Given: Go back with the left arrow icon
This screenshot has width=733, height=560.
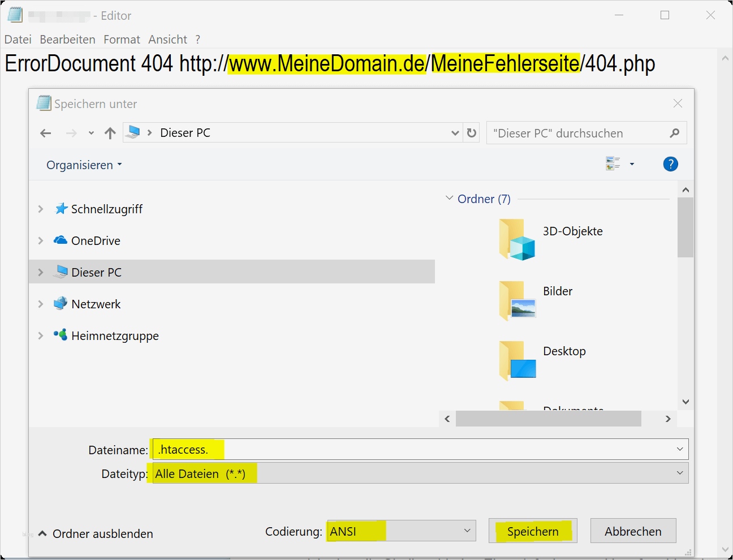Looking at the screenshot, I should (x=46, y=133).
